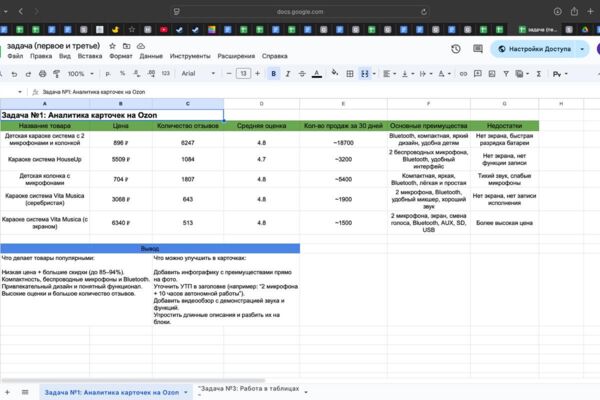Open the Правка menu
This screenshot has height=400, width=600.
point(41,56)
